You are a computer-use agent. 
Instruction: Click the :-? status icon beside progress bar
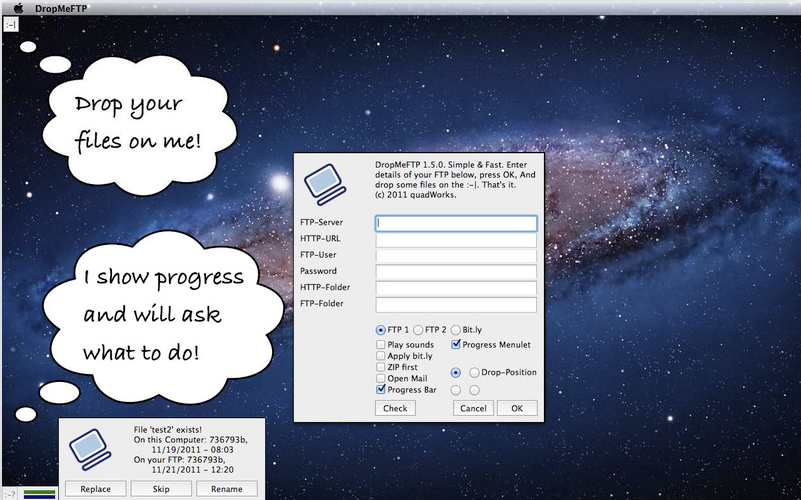(10, 494)
